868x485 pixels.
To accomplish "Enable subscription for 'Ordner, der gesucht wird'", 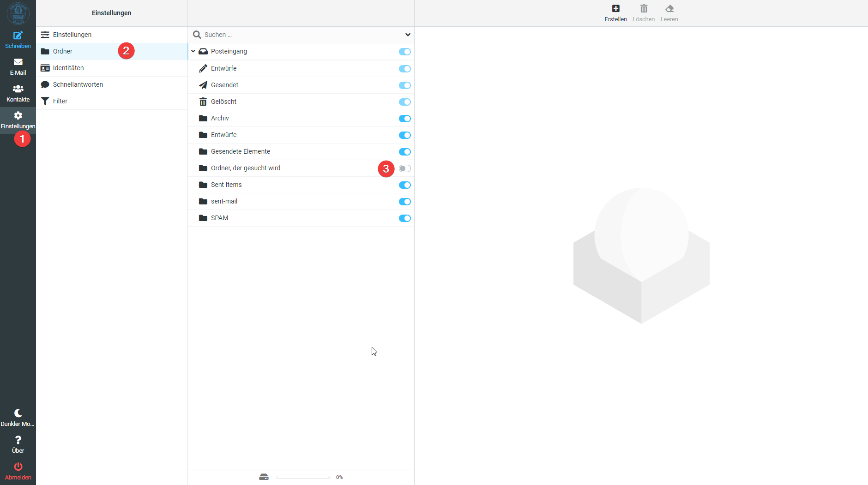I will click(x=404, y=168).
